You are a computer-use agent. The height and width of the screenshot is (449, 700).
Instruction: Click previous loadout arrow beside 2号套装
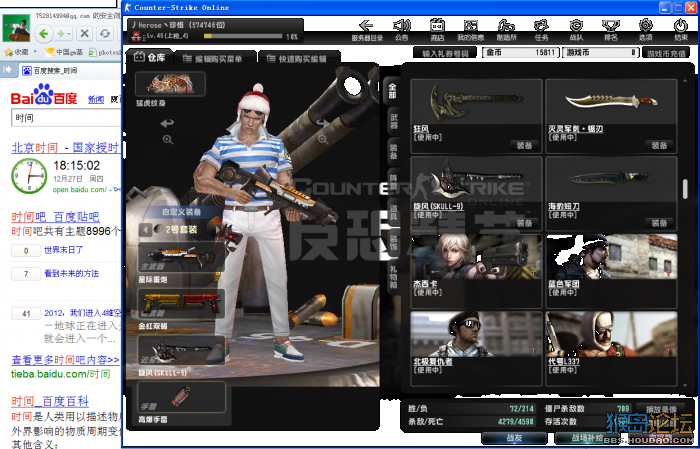pos(145,230)
